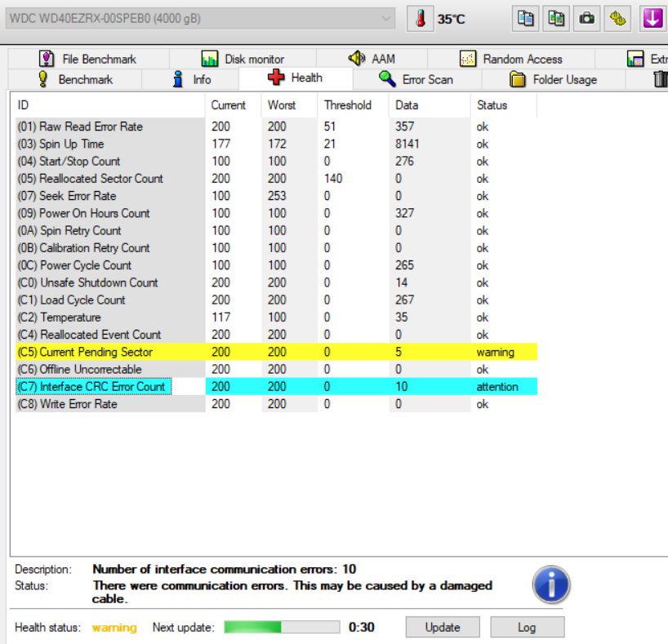Click the Data column header
Screen dimensions: 668x644
coord(430,105)
